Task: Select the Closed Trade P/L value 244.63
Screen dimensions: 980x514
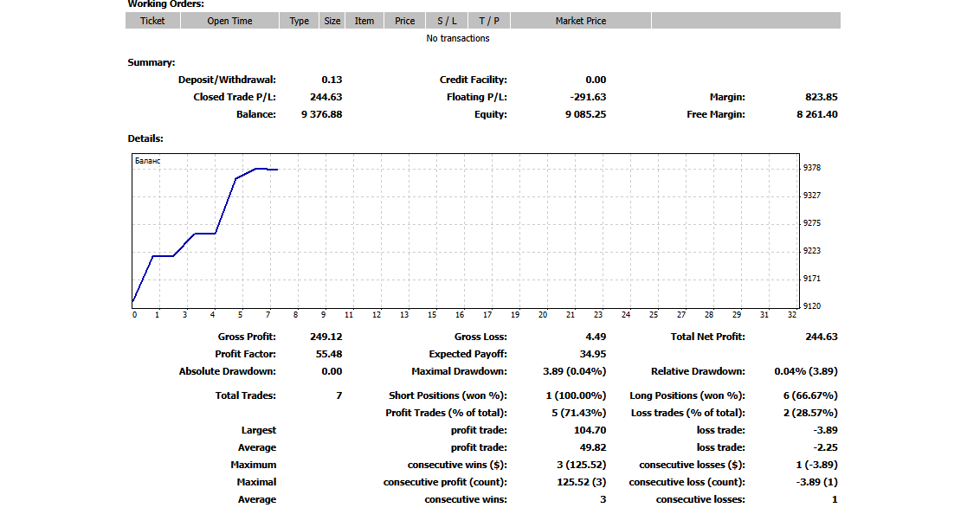Action: point(326,98)
